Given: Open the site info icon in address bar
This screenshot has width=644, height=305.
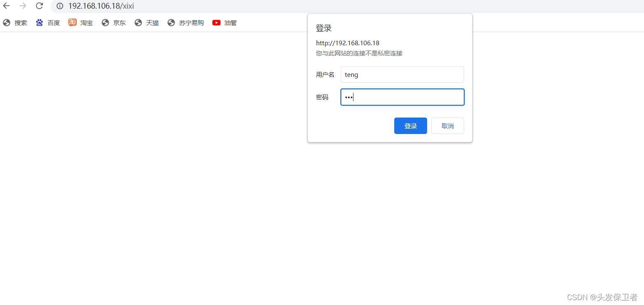Looking at the screenshot, I should pos(60,6).
